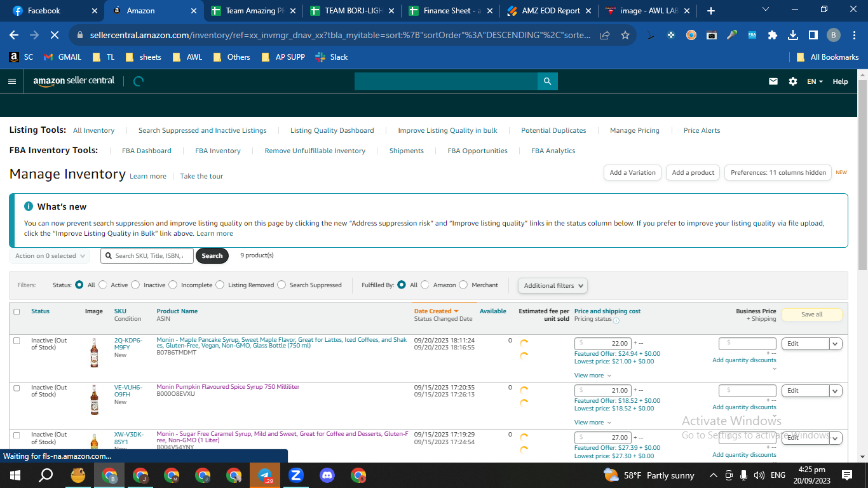Select Fulfilled By Amazon radio
This screenshot has width=868, height=488.
[x=425, y=285]
